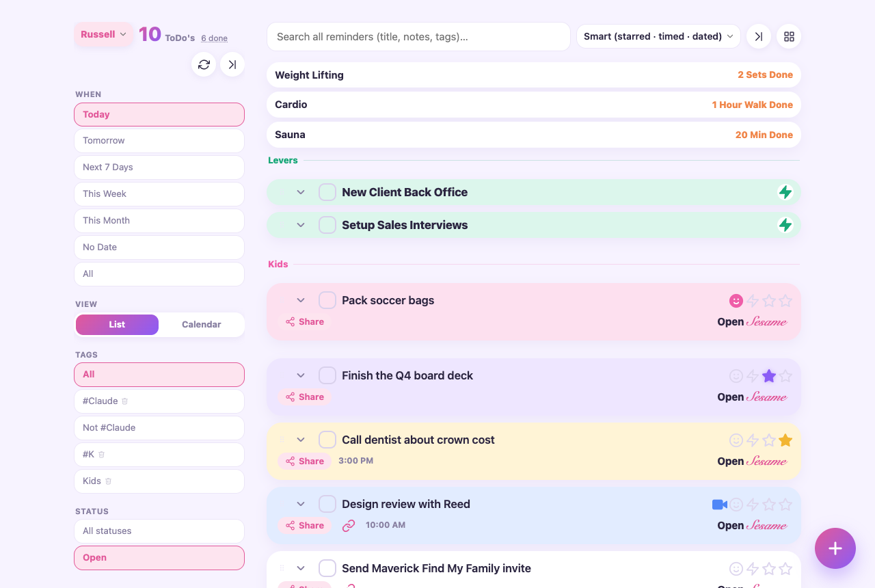The height and width of the screenshot is (588, 875).
Task: Switch to grid layout icon
Action: pyautogui.click(x=789, y=36)
